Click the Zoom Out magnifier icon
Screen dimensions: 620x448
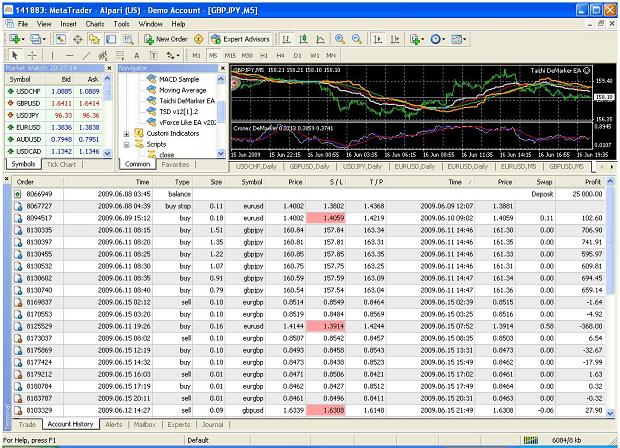coord(357,39)
